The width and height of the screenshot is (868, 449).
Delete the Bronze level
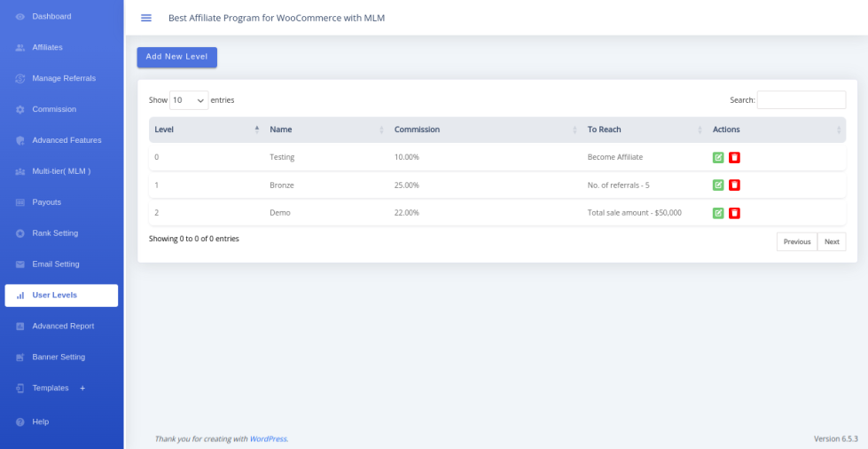tap(735, 185)
